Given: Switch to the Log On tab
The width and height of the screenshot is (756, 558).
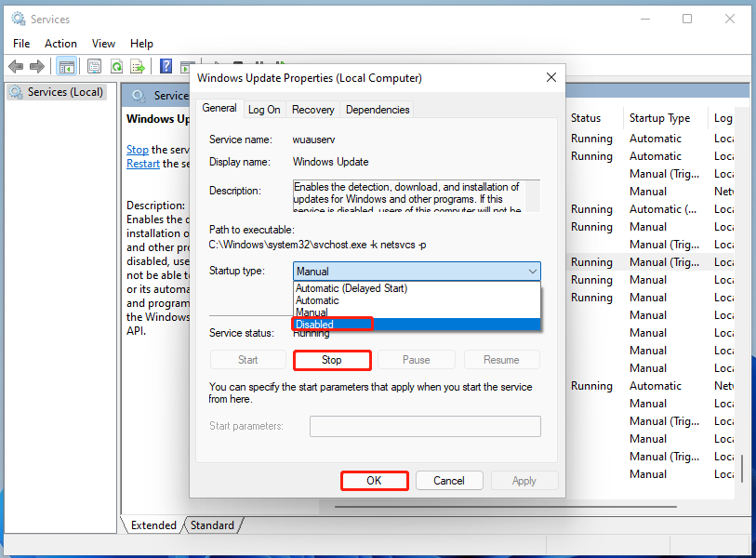Looking at the screenshot, I should point(264,109).
